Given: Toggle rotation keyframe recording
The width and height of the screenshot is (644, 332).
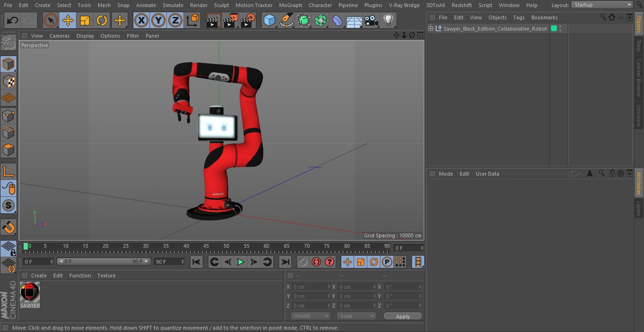Looking at the screenshot, I should pyautogui.click(x=374, y=262).
